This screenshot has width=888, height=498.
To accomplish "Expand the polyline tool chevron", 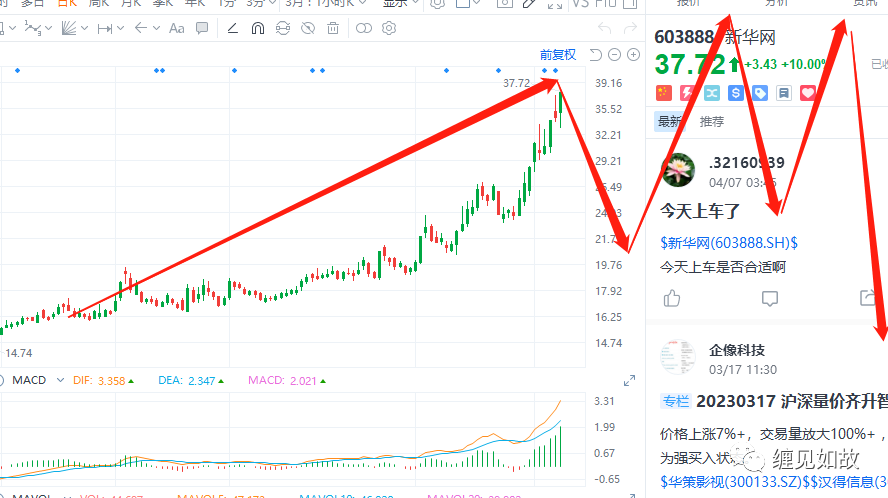I will tap(48, 28).
